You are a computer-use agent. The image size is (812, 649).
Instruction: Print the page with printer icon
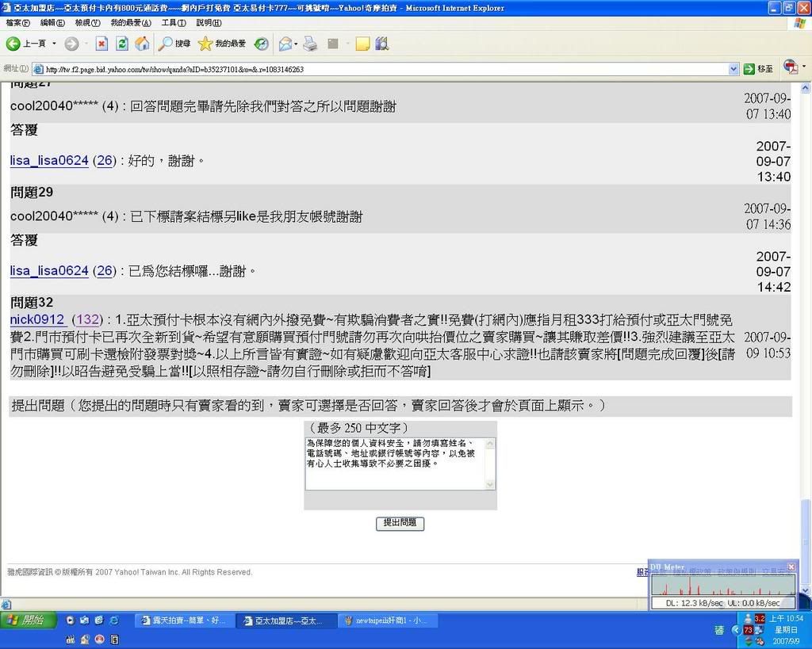pyautogui.click(x=310, y=44)
